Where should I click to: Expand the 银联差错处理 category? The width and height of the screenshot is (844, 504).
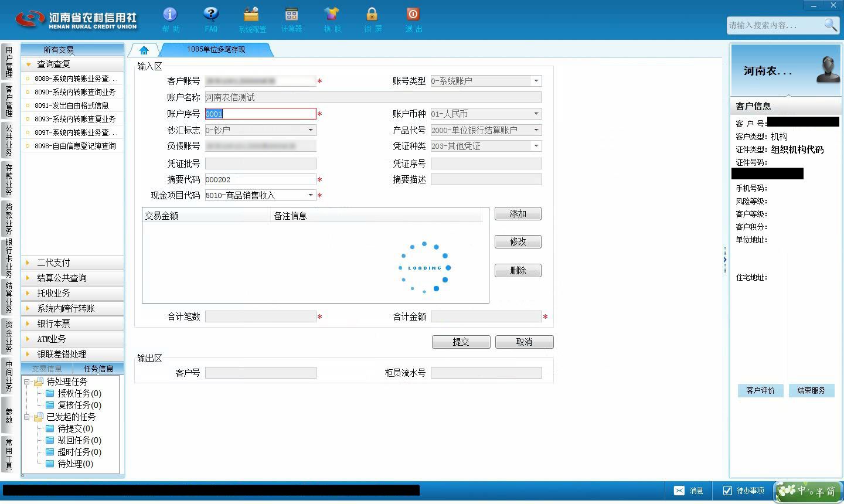tap(73, 354)
